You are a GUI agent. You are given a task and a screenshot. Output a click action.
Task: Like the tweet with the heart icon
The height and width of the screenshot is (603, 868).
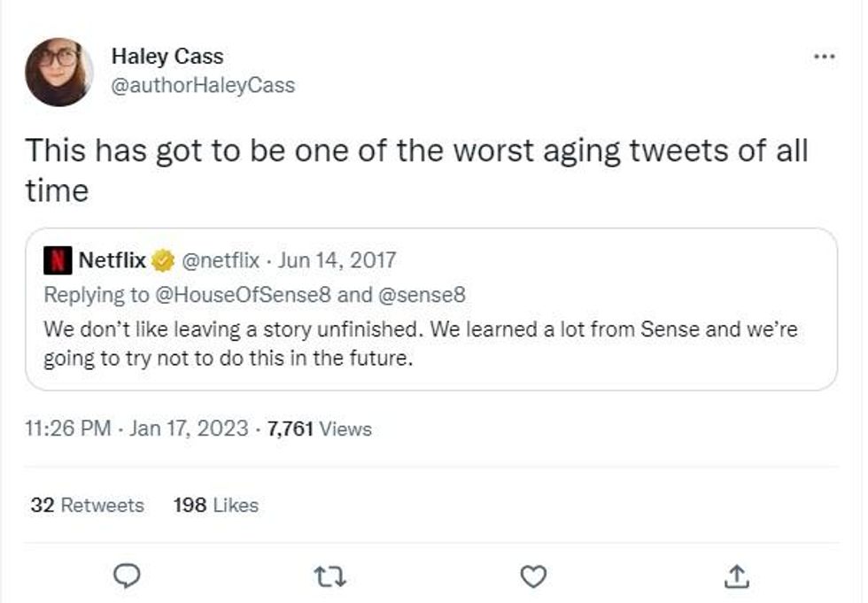coord(532,577)
